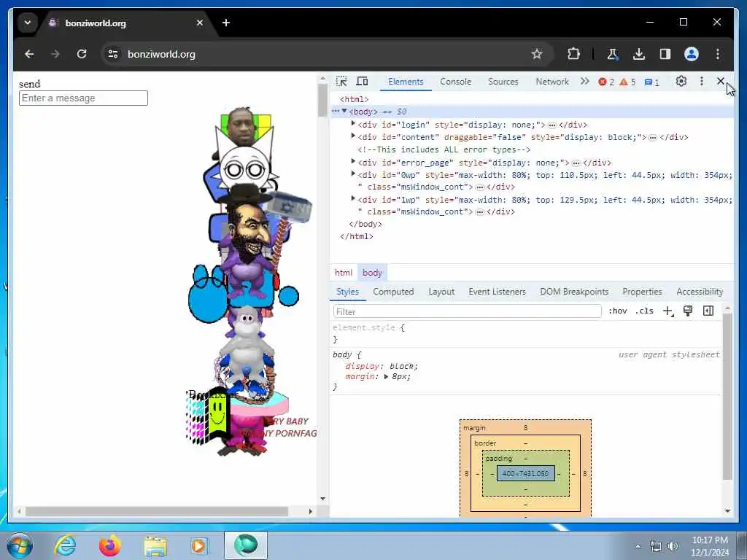This screenshot has height=560, width=747.
Task: Focus the styles Filter input
Action: coord(468,311)
